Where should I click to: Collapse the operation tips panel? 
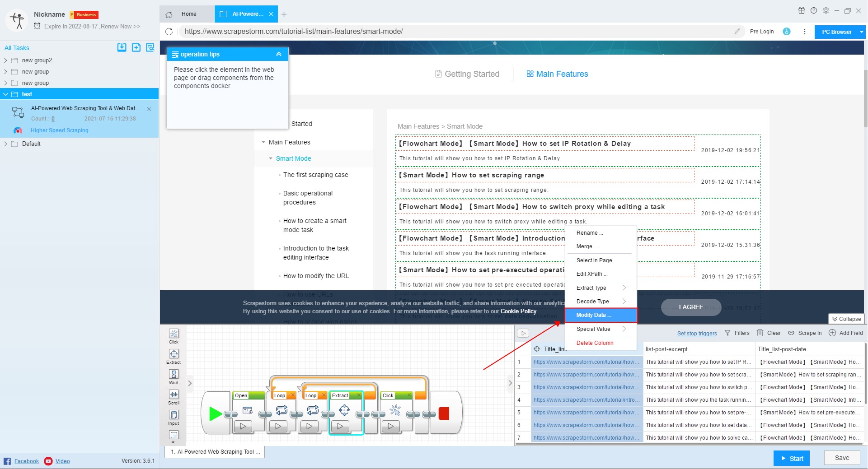pos(279,54)
